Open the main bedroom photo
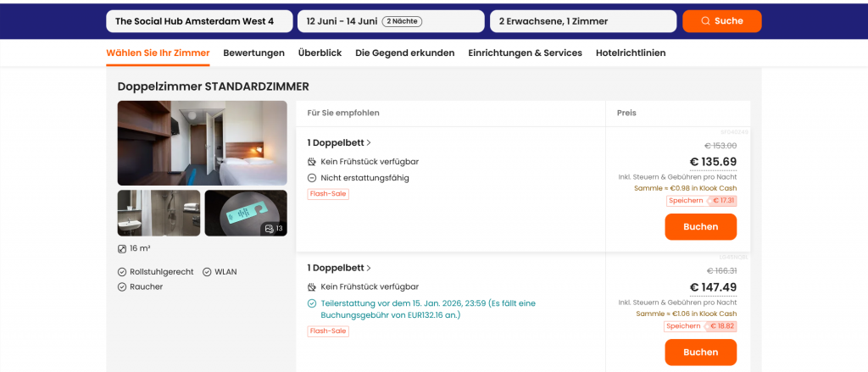Viewport: 868px width, 372px height. pos(202,143)
